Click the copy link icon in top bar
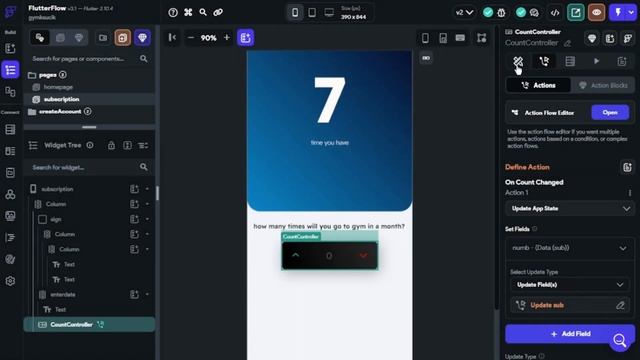This screenshot has width=640, height=360. coord(218,13)
